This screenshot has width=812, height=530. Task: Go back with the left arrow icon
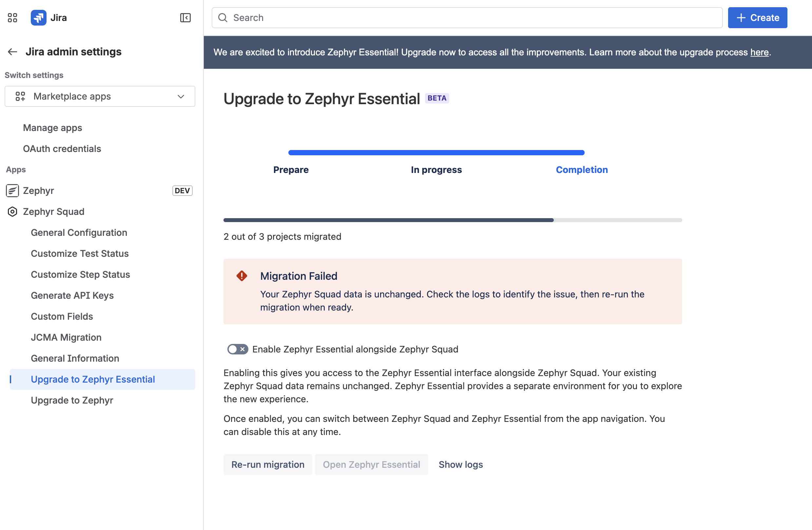13,52
